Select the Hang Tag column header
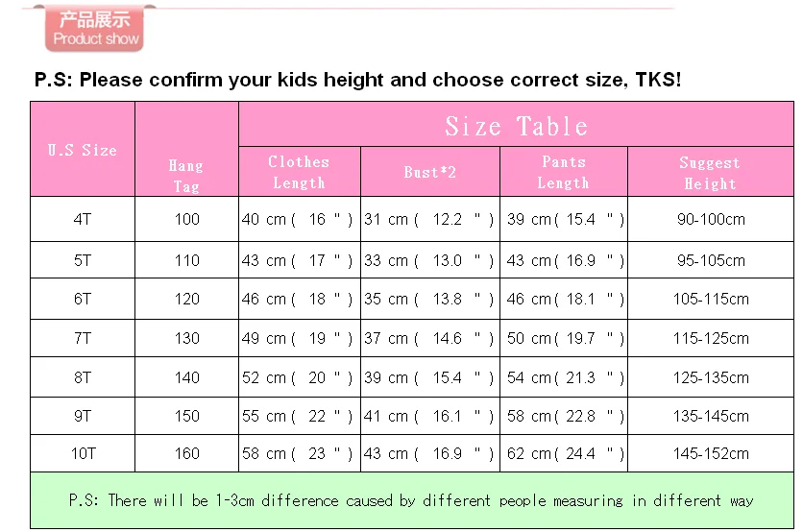This screenshot has height=532, width=803. tap(186, 149)
